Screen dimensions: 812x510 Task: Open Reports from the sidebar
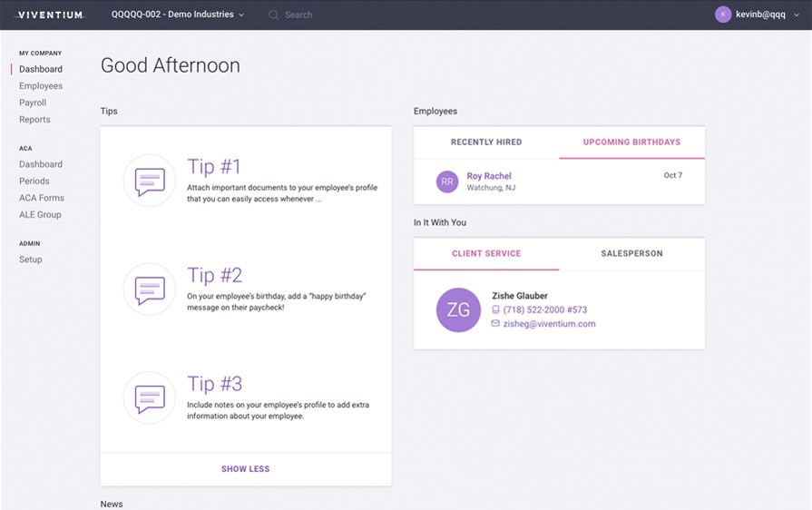click(34, 120)
